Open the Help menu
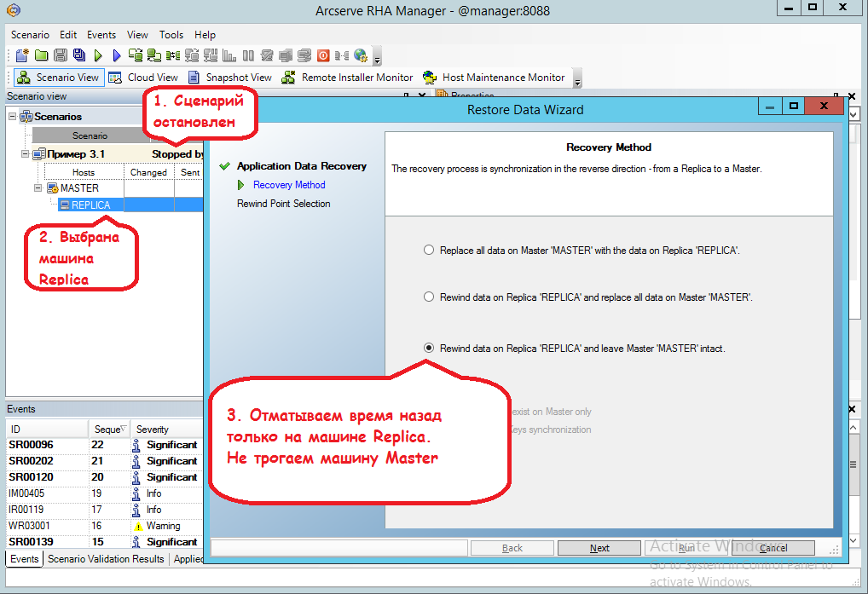The width and height of the screenshot is (868, 594). tap(205, 35)
